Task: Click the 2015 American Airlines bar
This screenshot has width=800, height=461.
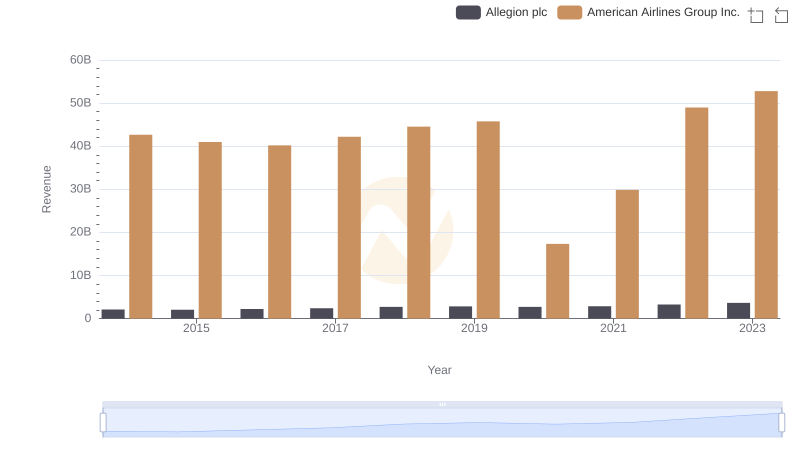Action: (x=210, y=230)
